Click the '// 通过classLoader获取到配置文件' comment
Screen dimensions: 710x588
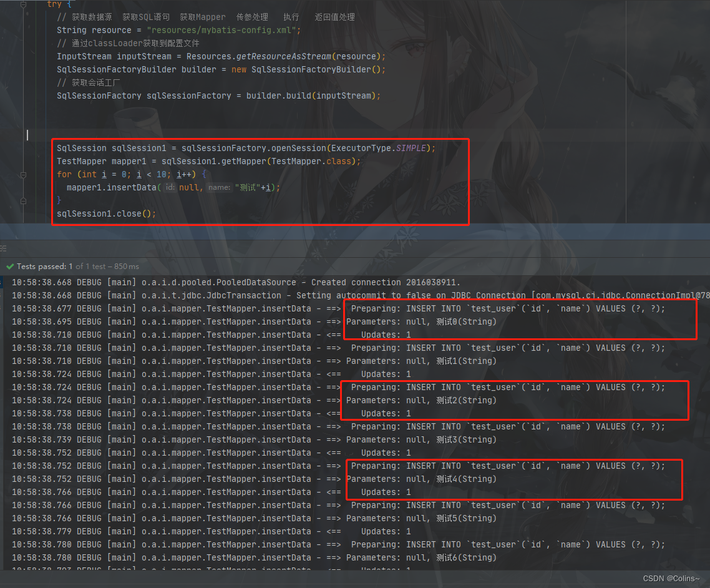128,44
